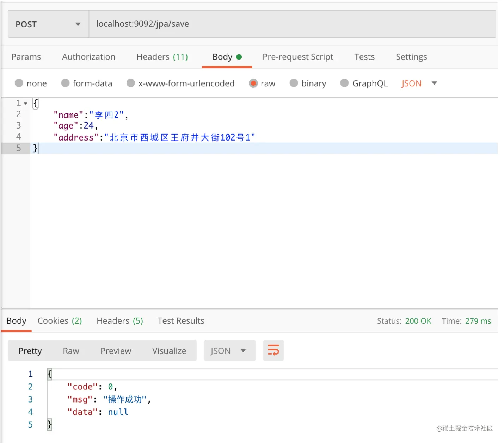The height and width of the screenshot is (443, 504).
Task: Select the GraphQL radio button
Action: [344, 83]
